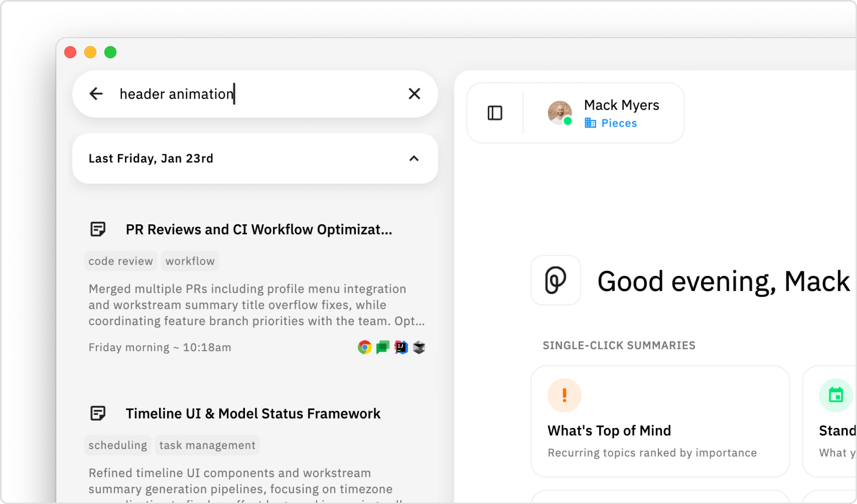The height and width of the screenshot is (504, 857).
Task: Open the IntelliJ IDEA source icon
Action: coord(400,347)
